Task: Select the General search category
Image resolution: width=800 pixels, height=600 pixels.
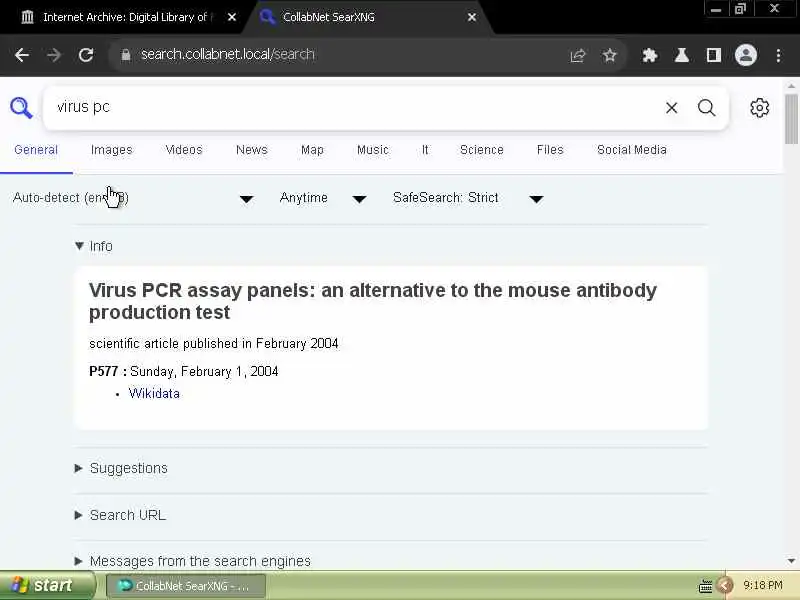Action: (36, 150)
